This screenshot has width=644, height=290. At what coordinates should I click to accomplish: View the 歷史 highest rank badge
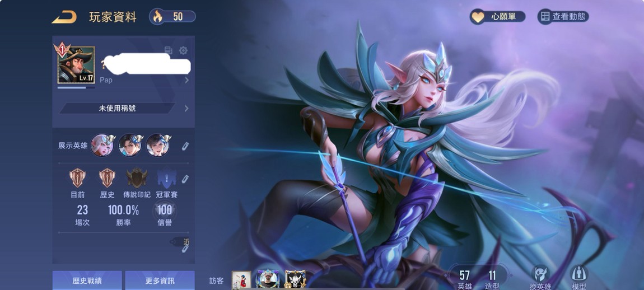pos(107,178)
